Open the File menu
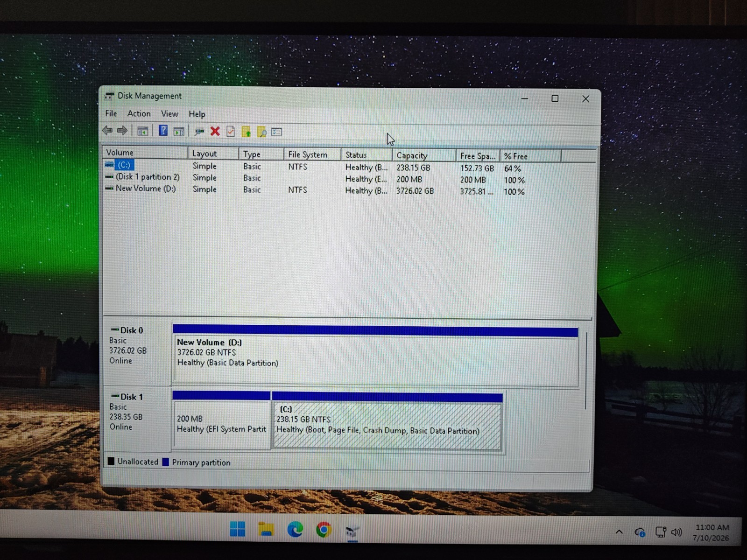The image size is (747, 560). (x=111, y=113)
